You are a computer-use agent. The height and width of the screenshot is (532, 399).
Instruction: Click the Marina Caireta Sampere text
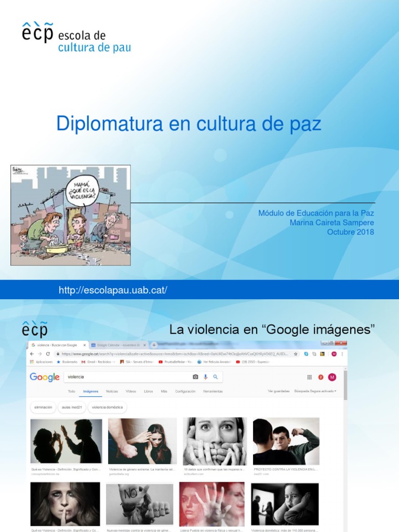point(332,222)
